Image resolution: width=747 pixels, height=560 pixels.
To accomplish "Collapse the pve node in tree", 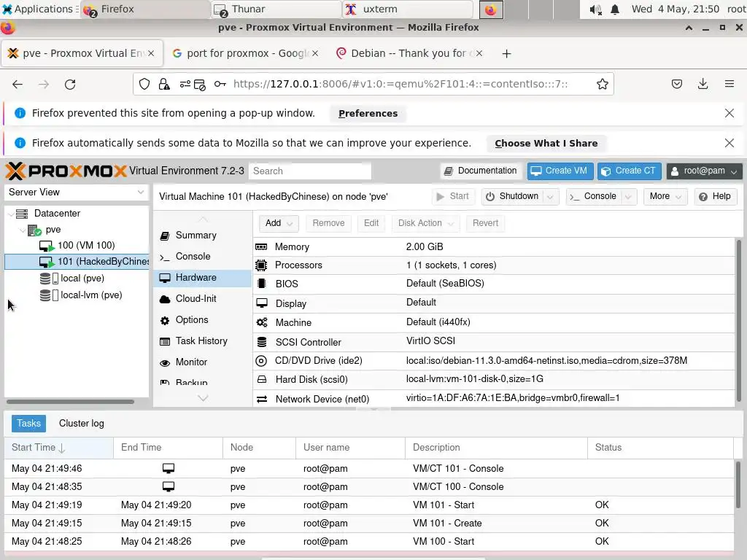I will pyautogui.click(x=23, y=230).
